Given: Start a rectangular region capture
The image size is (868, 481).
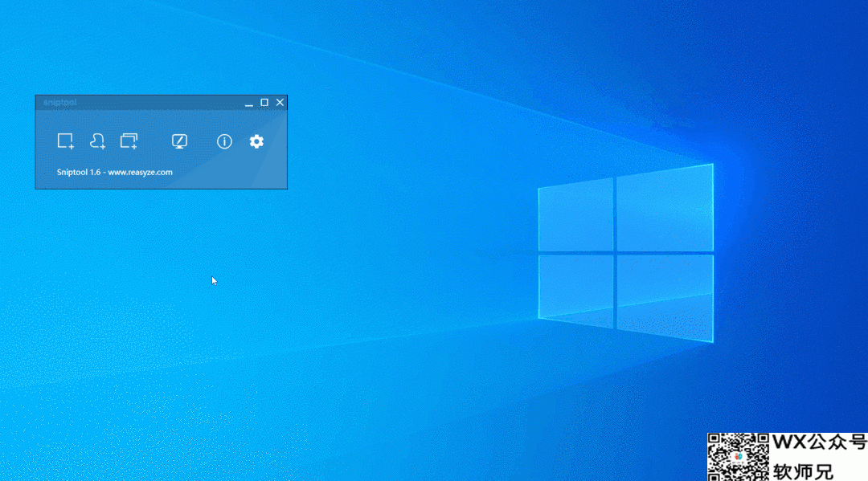Looking at the screenshot, I should [65, 141].
